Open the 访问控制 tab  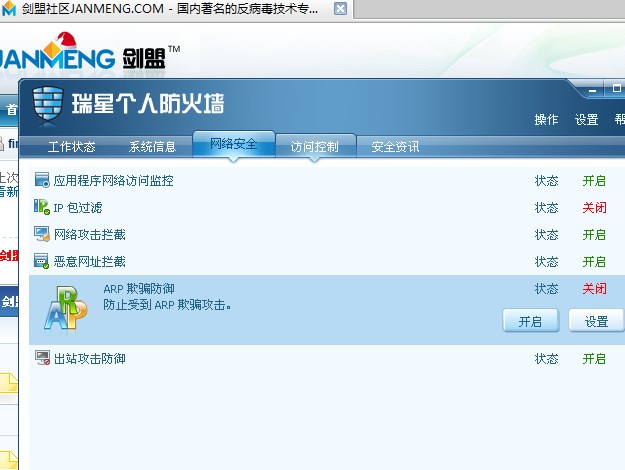click(315, 147)
